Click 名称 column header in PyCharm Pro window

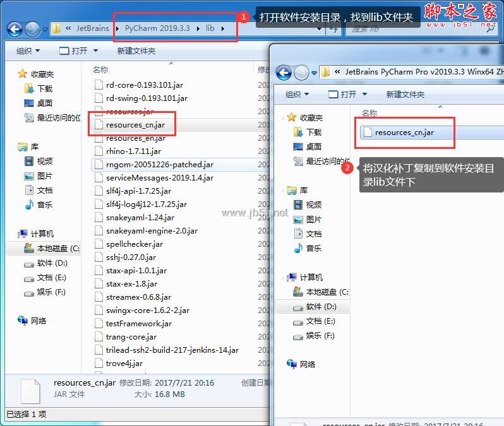point(369,113)
